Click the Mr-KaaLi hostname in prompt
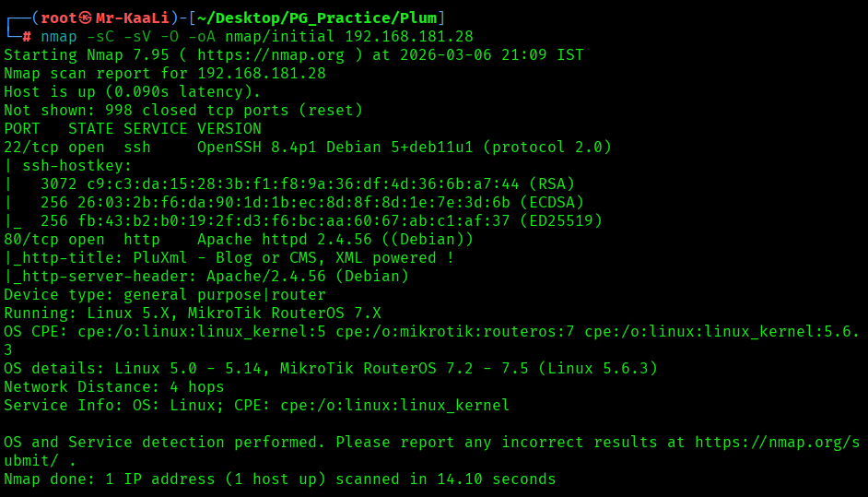Image resolution: width=868 pixels, height=497 pixels. click(x=131, y=18)
